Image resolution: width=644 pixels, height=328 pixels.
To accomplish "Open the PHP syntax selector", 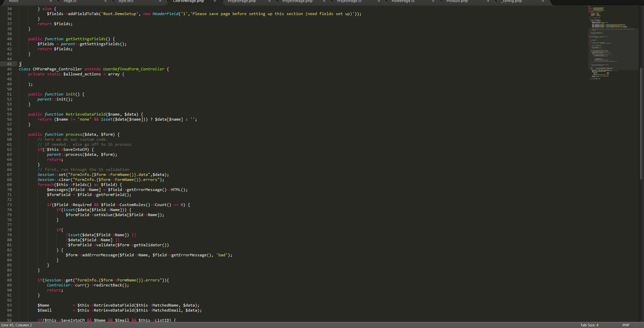I will click(x=626, y=325).
